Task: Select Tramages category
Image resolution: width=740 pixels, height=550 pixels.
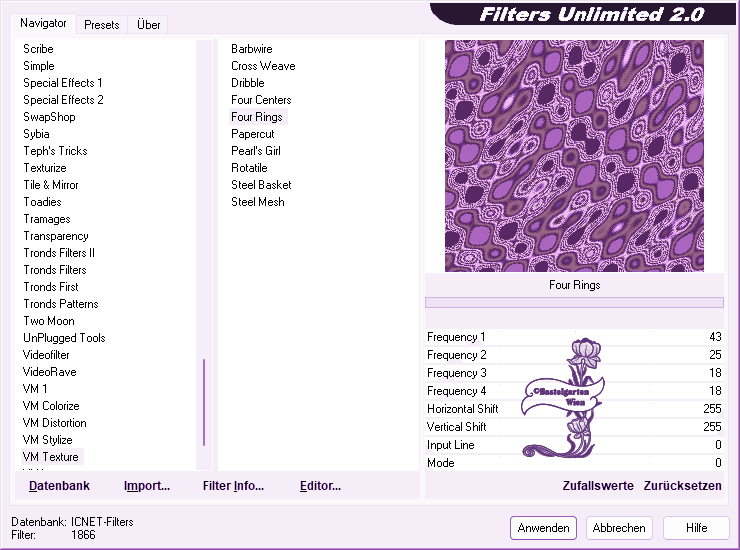Action: click(47, 219)
